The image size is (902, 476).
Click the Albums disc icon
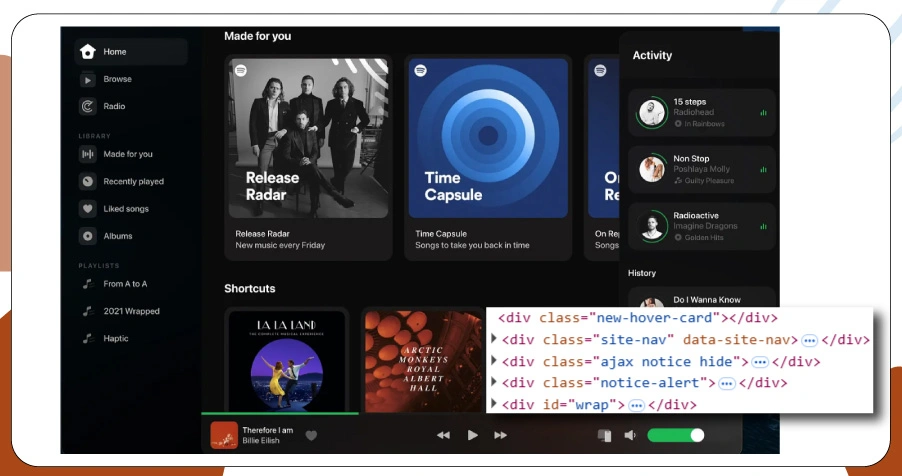pyautogui.click(x=88, y=236)
